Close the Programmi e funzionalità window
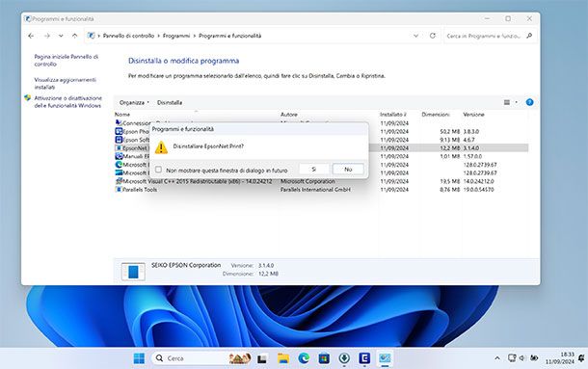Viewport: 588px width, 369px height. click(x=529, y=18)
